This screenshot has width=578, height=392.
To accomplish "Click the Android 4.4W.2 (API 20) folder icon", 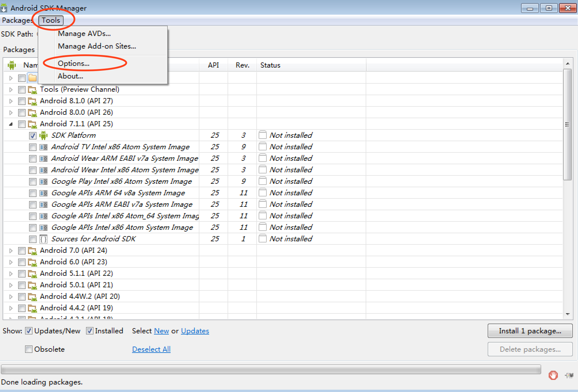I will [x=33, y=297].
